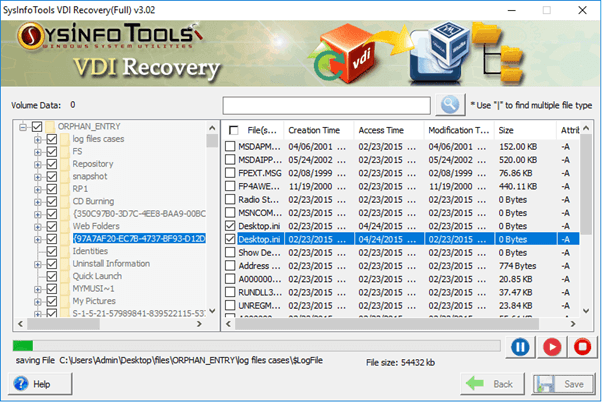Click into the file type search field
The height and width of the screenshot is (403, 602).
326,105
